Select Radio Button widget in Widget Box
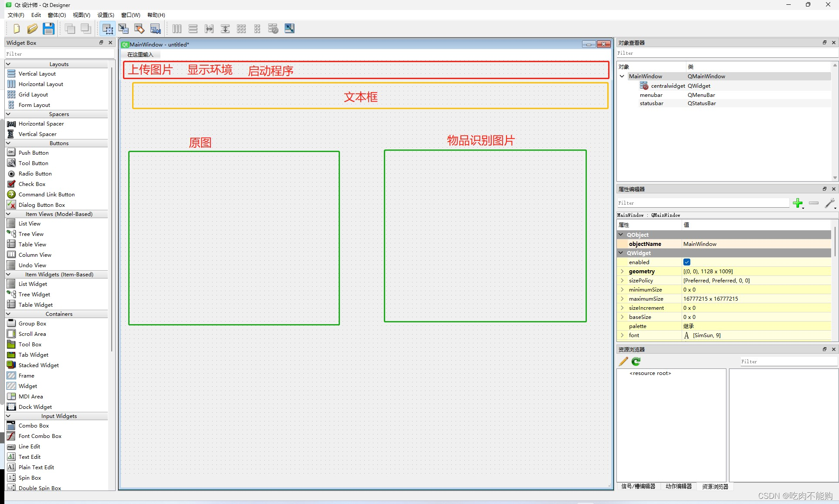839x504 pixels. (x=35, y=173)
